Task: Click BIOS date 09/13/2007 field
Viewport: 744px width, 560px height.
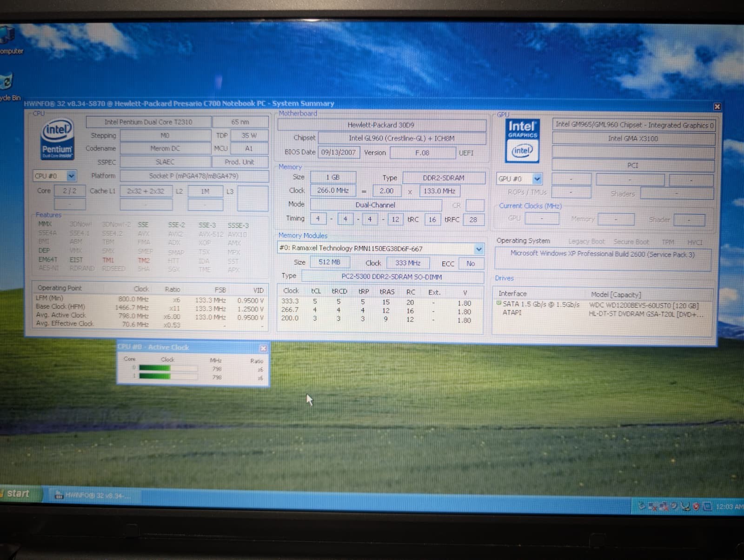Action: coord(339,152)
